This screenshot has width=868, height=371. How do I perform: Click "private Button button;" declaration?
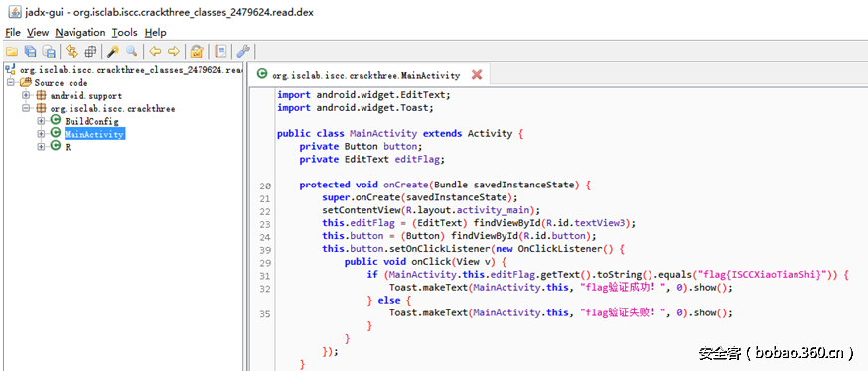[361, 147]
